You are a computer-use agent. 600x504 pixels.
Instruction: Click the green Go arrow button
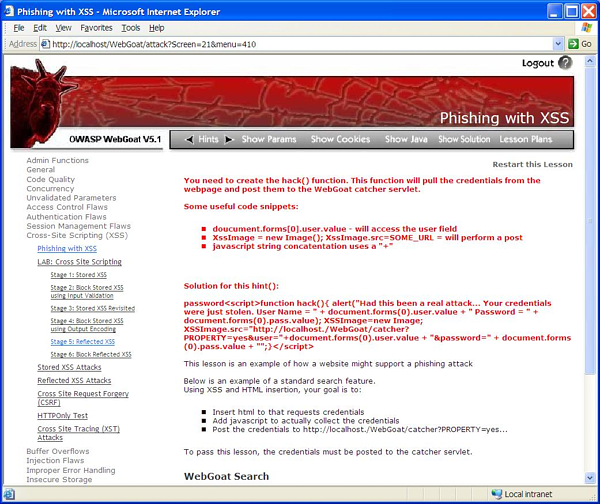[573, 44]
